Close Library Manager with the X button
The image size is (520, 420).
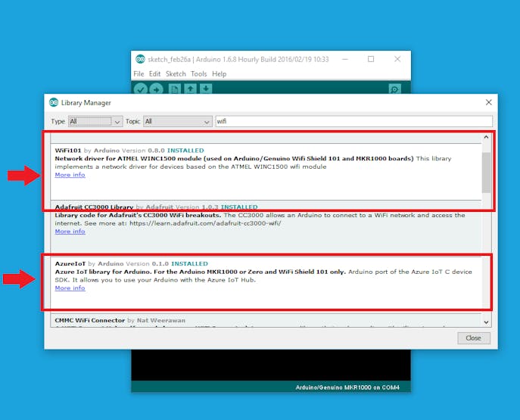click(x=488, y=102)
